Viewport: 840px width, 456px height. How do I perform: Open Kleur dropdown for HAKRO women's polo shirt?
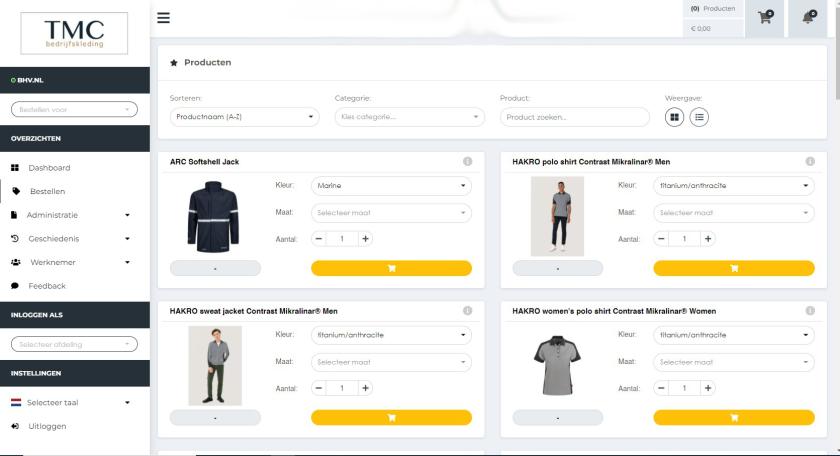pos(734,335)
